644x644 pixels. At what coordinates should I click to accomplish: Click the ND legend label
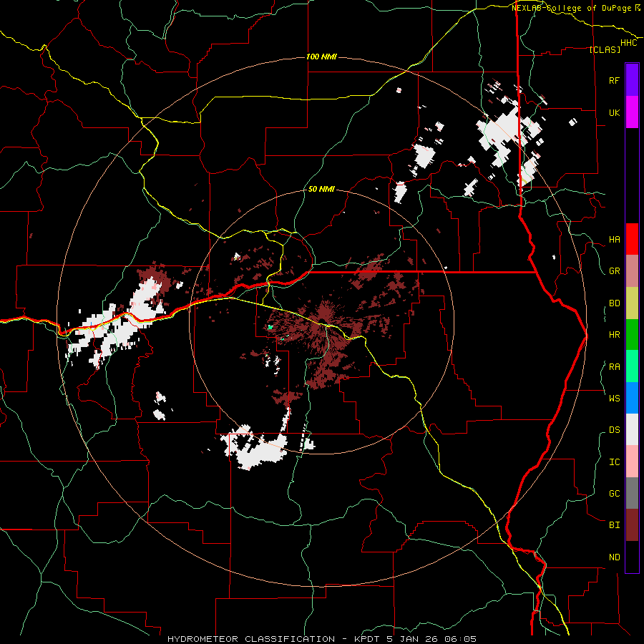(x=614, y=557)
